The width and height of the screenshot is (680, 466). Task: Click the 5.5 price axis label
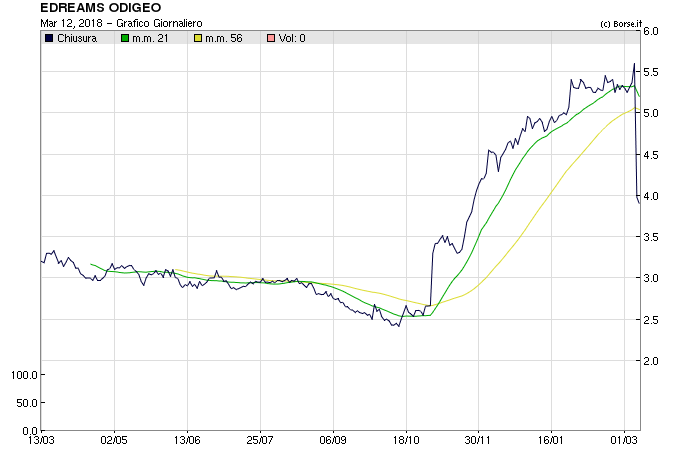651,72
